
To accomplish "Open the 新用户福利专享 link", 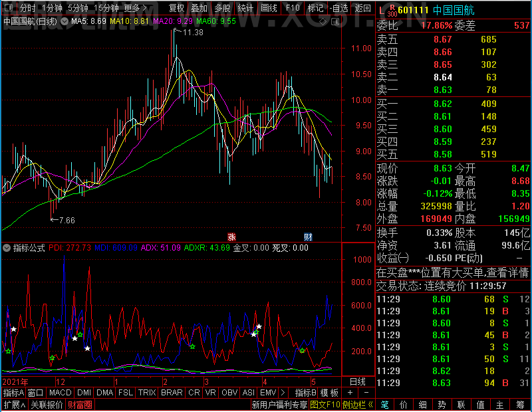I will click(279, 405).
